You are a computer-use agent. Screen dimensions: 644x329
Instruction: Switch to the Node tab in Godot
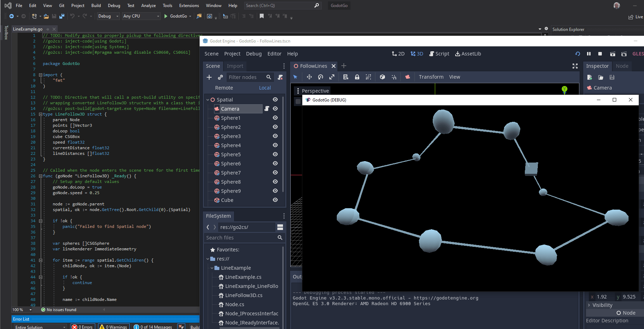(622, 66)
